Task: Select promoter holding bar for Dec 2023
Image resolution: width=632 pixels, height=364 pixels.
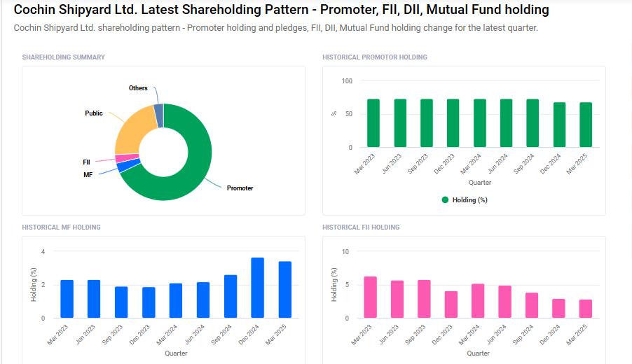Action: click(453, 122)
